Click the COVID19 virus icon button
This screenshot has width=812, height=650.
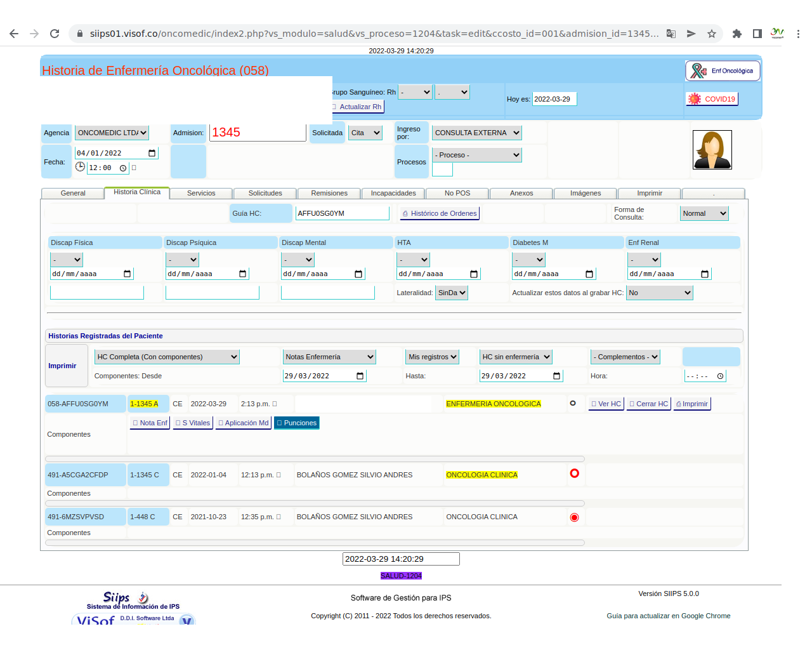point(695,99)
